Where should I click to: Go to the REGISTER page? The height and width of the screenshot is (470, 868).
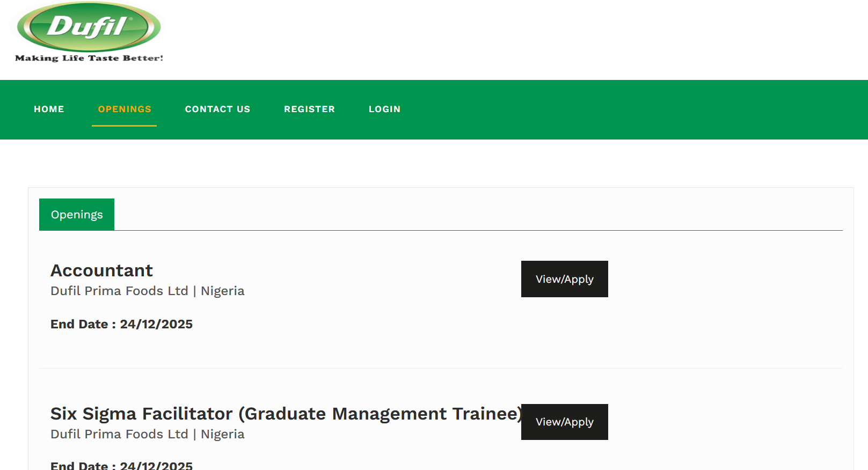[309, 109]
